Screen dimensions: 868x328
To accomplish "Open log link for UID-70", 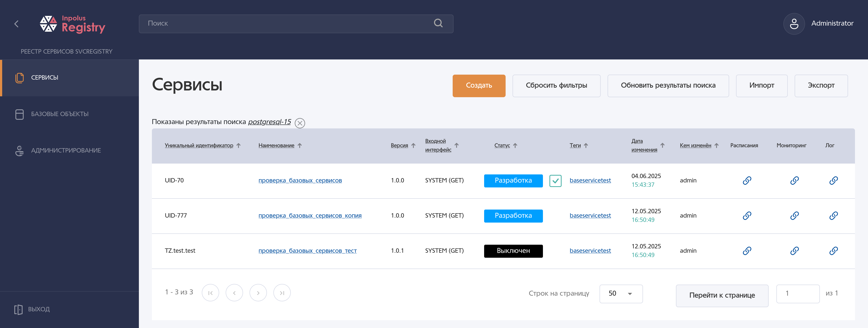I will click(833, 180).
